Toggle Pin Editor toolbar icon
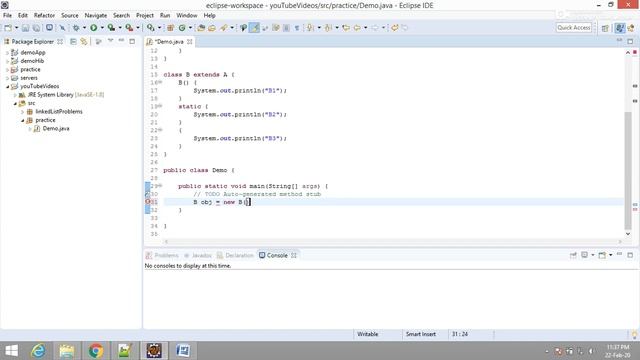 click(243, 28)
